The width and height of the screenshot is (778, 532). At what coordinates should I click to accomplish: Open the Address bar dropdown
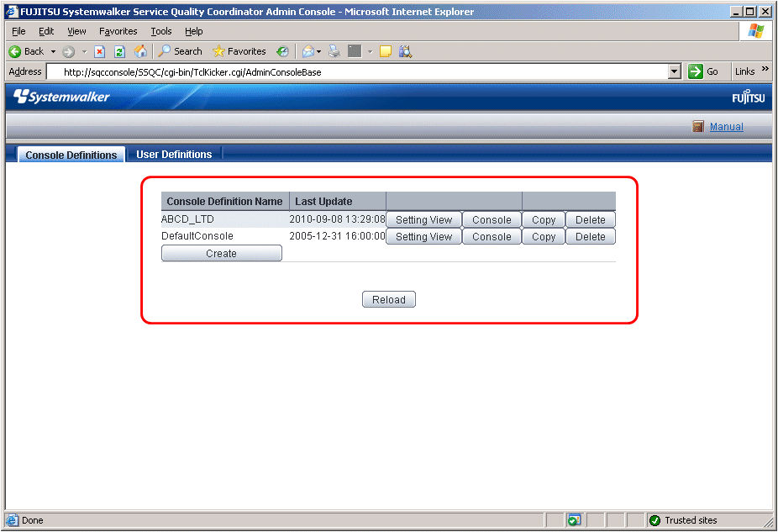674,71
